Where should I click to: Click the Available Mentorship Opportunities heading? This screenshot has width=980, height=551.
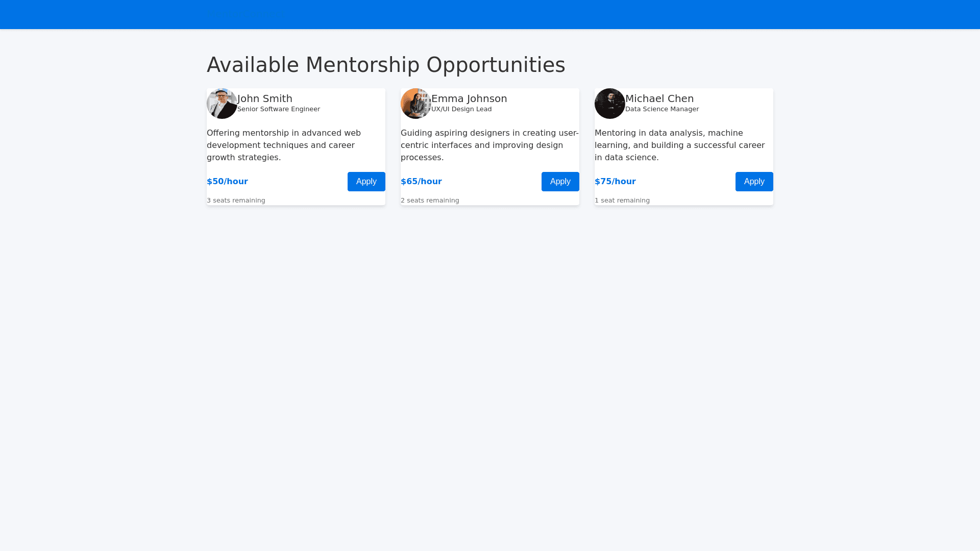[x=386, y=65]
